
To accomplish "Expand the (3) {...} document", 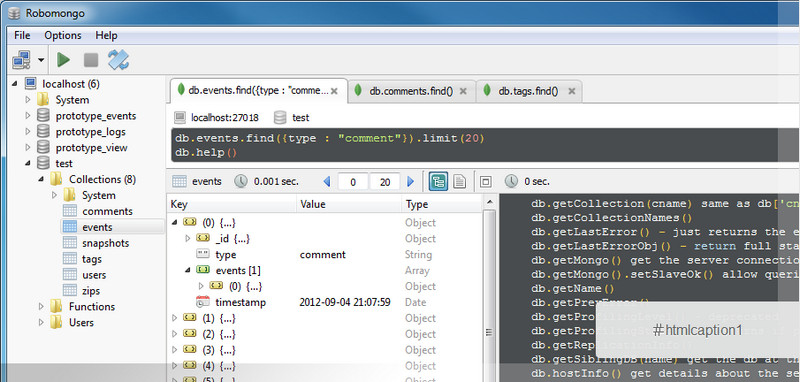I will (x=174, y=349).
